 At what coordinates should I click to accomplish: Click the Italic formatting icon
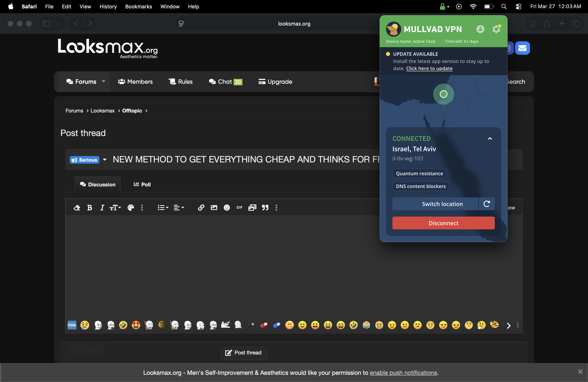[102, 208]
